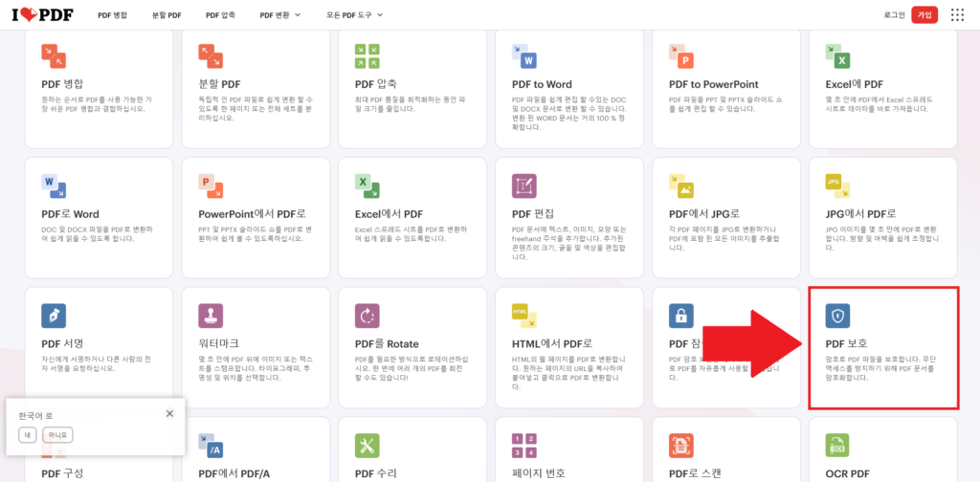The image size is (980, 482).
Task: Select the PowerPoint에서 PDF로 icon
Action: (x=211, y=186)
